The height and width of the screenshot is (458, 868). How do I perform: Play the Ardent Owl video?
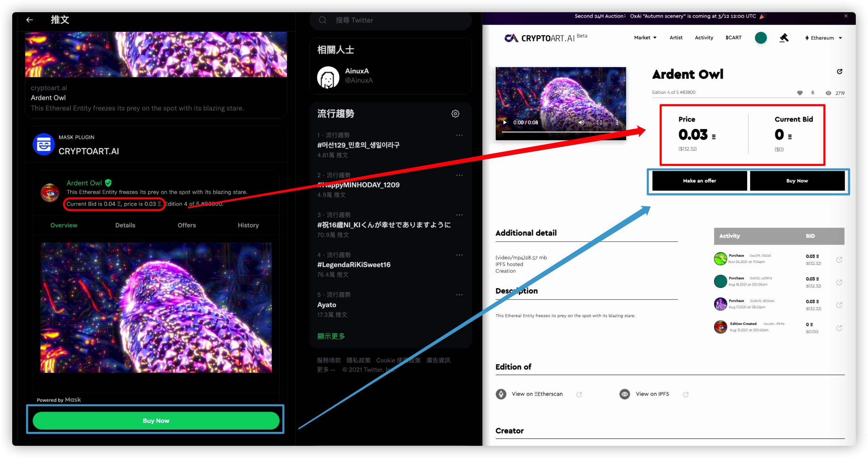(x=505, y=123)
